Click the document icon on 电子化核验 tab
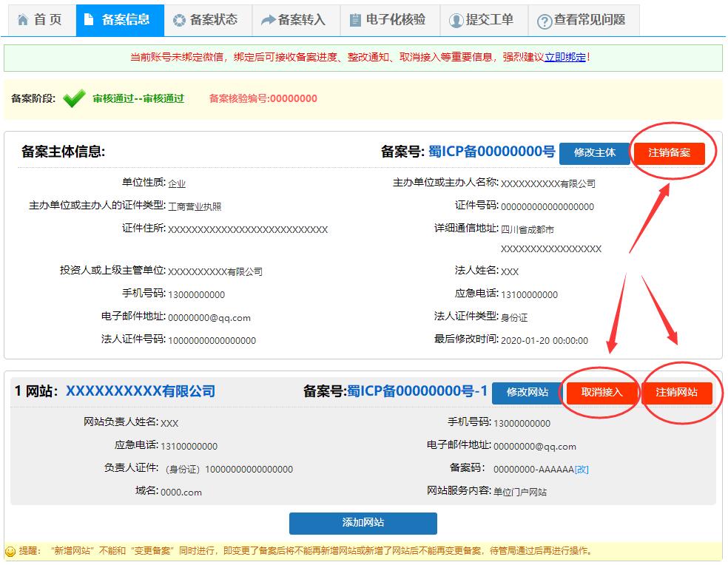The height and width of the screenshot is (565, 728). 357,20
